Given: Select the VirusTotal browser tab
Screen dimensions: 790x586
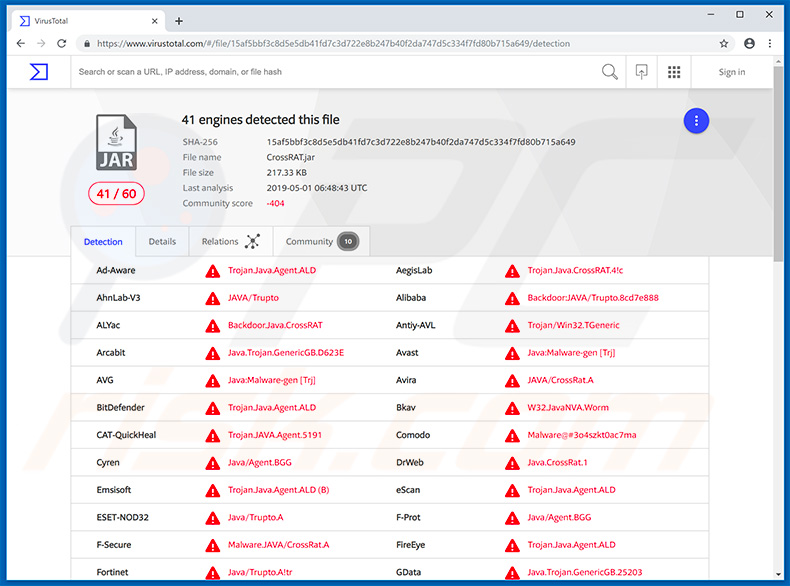Looking at the screenshot, I should 88,21.
